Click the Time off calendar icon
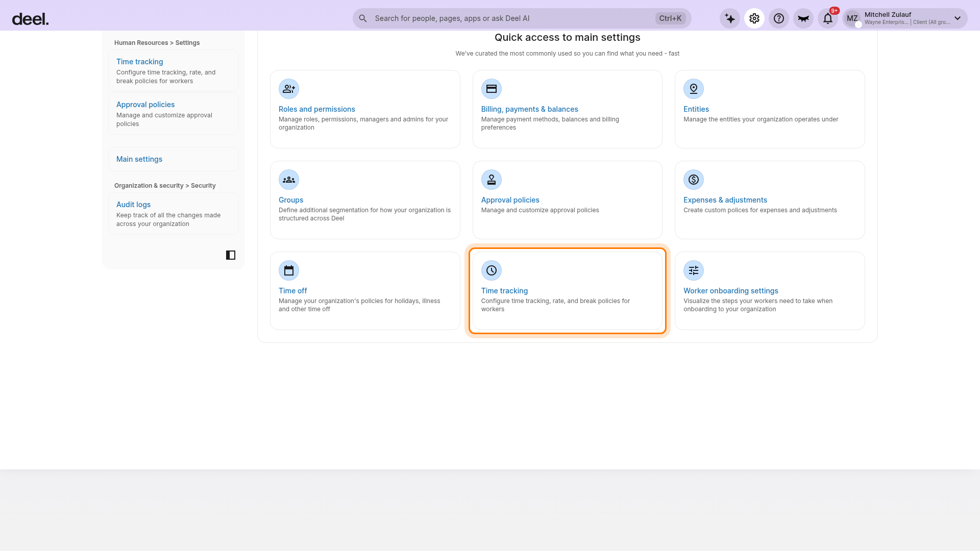980x551 pixels. click(289, 270)
